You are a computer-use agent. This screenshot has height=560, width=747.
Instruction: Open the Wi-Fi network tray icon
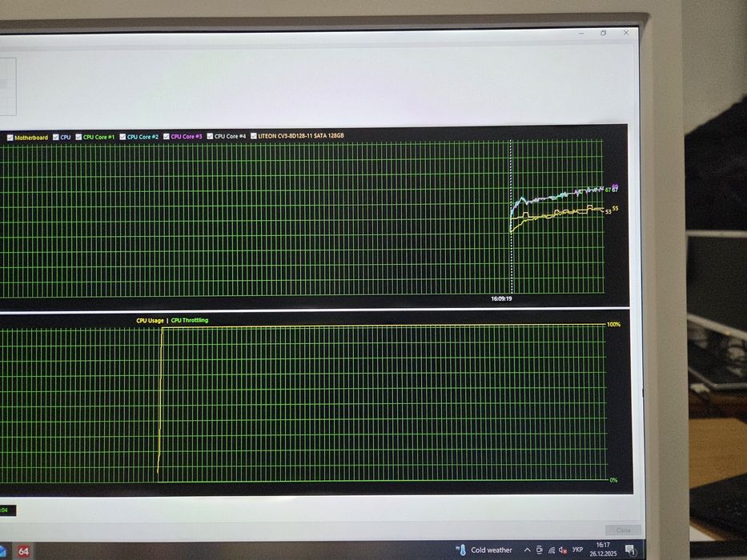pyautogui.click(x=551, y=550)
